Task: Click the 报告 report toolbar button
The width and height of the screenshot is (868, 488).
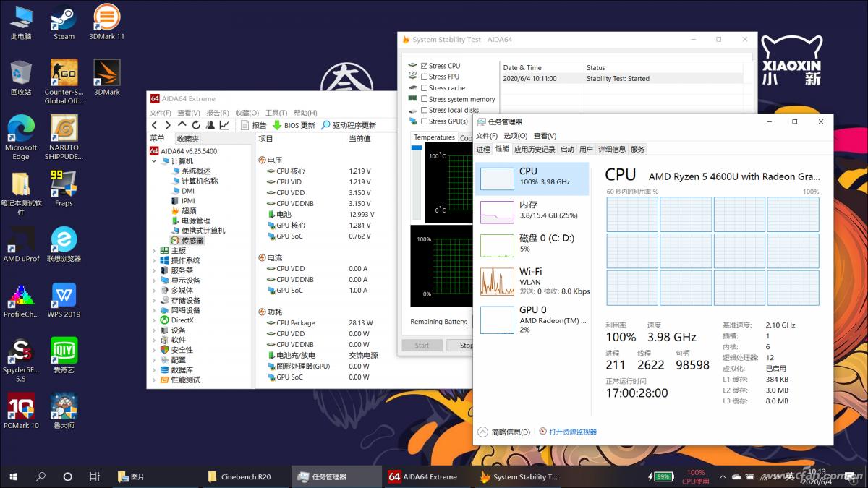Action: point(254,125)
